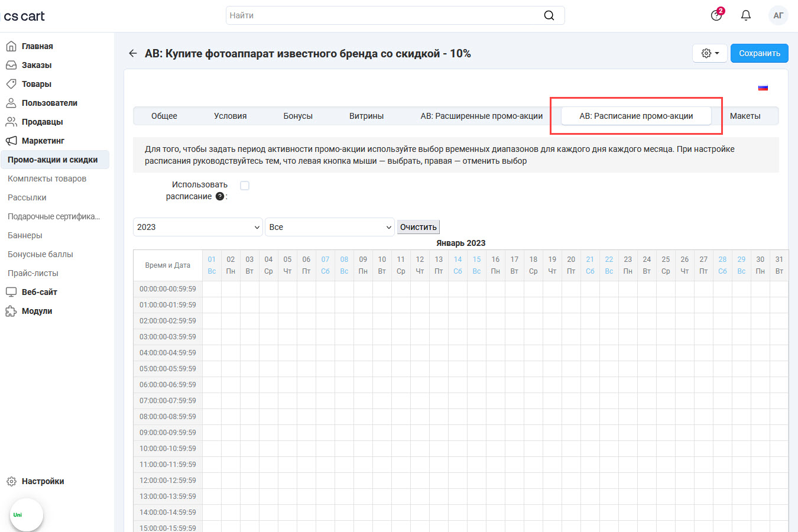Screen dimensions: 798x532
Task: Open Заказы in the sidebar
Action: tap(37, 65)
